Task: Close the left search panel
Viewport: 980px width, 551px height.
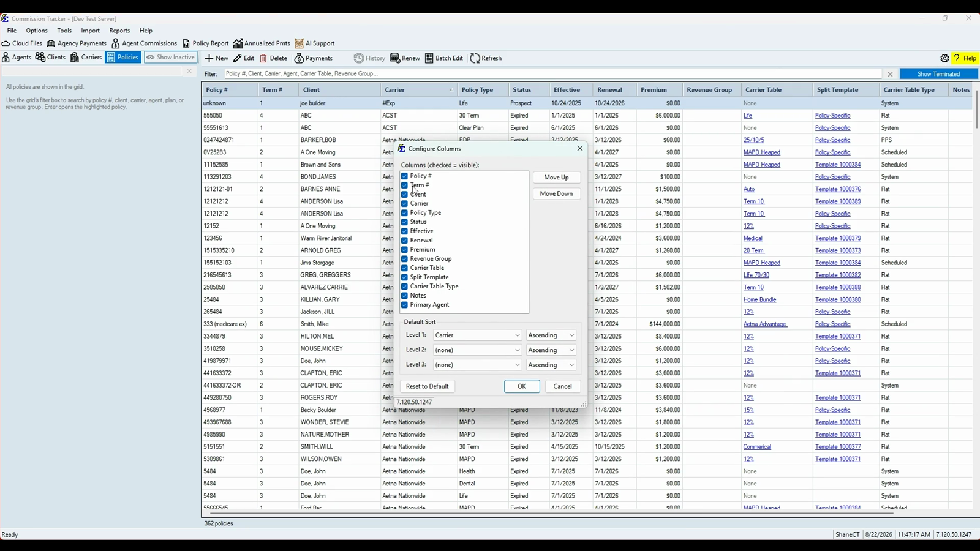Action: 189,72
